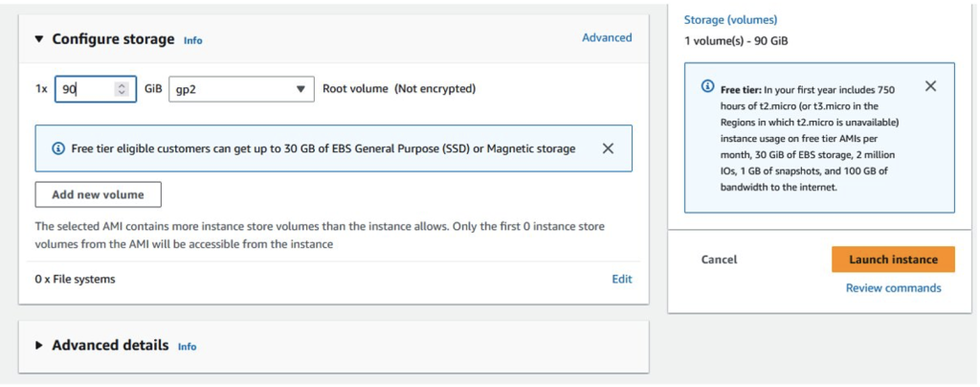Open the gp2 volume type dropdown
The image size is (980, 387).
[x=241, y=89]
